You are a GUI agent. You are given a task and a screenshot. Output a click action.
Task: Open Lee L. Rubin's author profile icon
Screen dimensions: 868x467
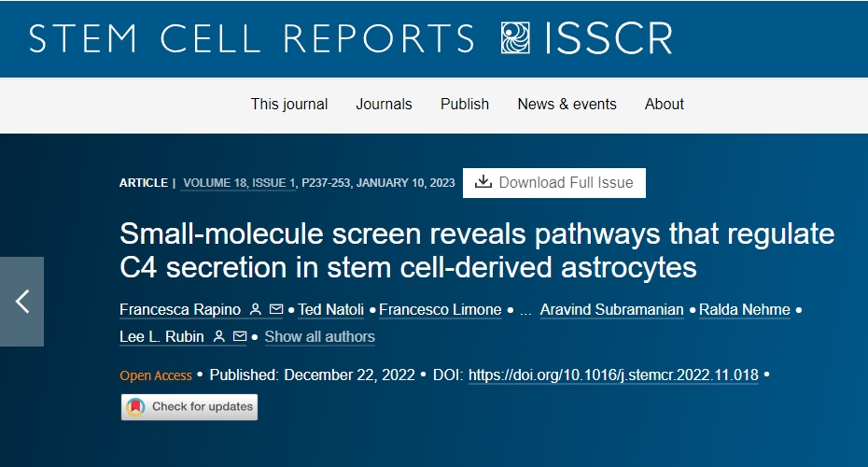(219, 336)
